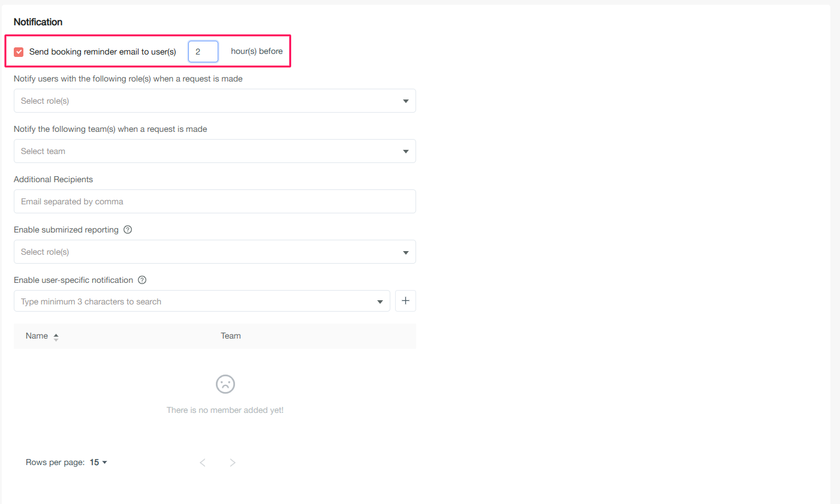Click the plus icon to add member

tap(405, 301)
